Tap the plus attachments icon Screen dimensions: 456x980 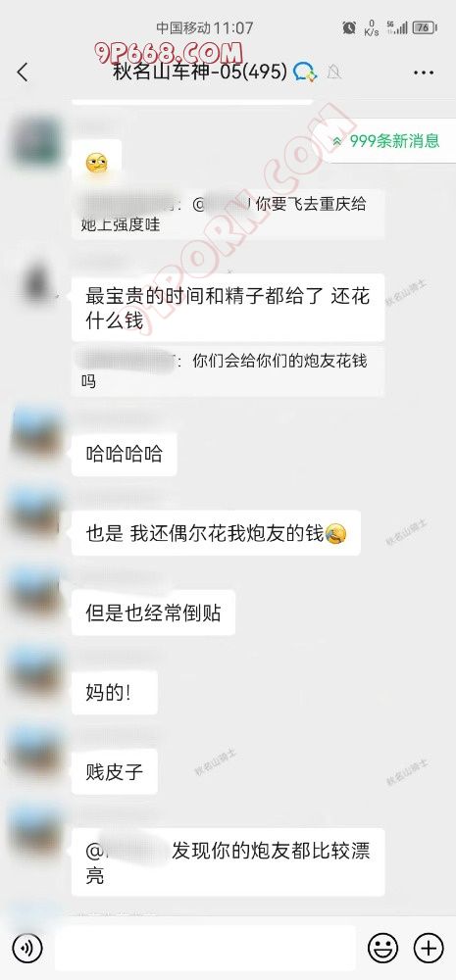coord(430,949)
